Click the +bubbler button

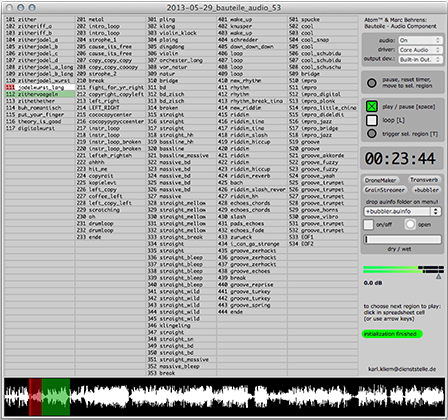click(x=426, y=190)
